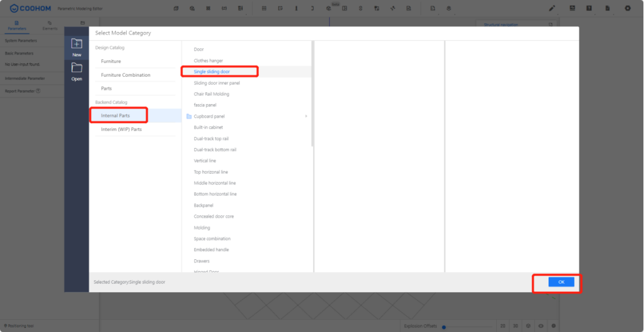Screen dimensions: 644x332
Task: Switch to the Parameters tab
Action: [17, 26]
